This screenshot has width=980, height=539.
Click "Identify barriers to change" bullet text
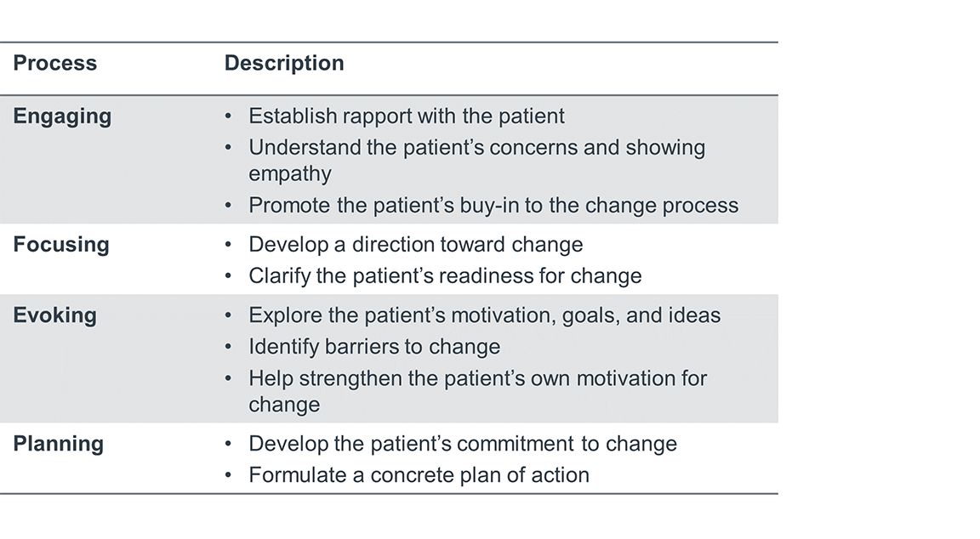tap(373, 347)
